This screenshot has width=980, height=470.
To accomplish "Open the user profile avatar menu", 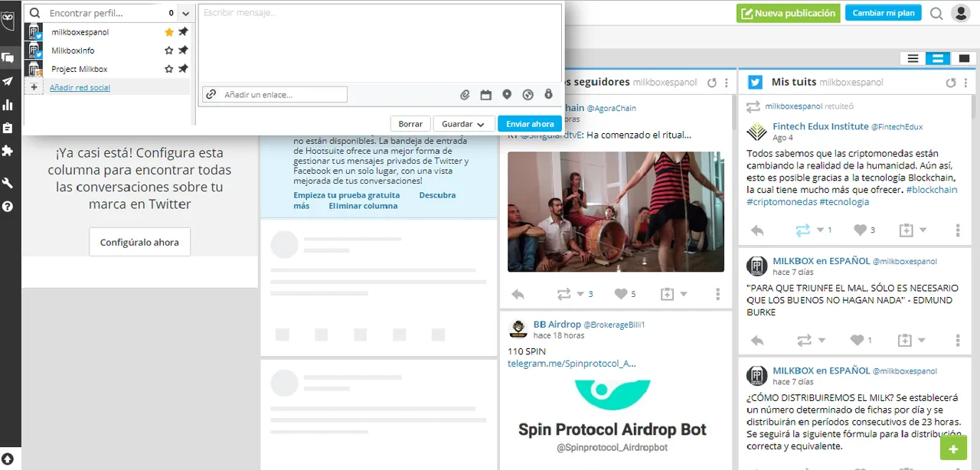I will tap(960, 13).
